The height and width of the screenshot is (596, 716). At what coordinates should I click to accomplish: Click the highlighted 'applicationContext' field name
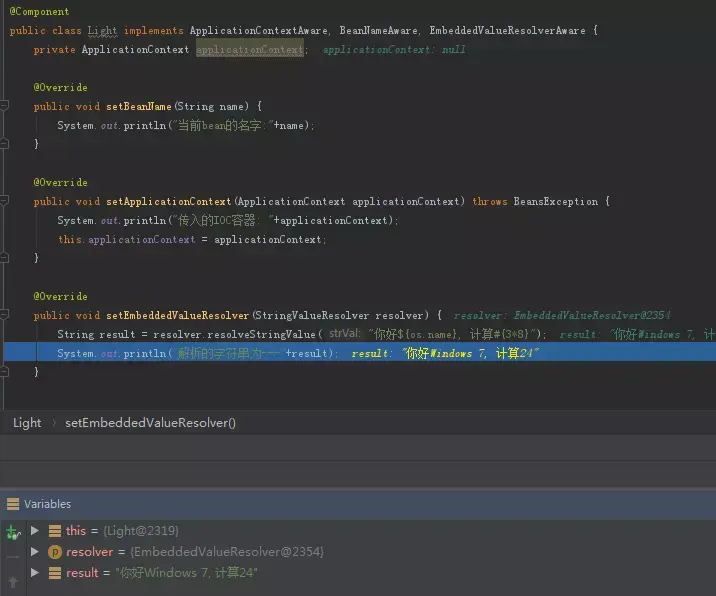[x=250, y=49]
